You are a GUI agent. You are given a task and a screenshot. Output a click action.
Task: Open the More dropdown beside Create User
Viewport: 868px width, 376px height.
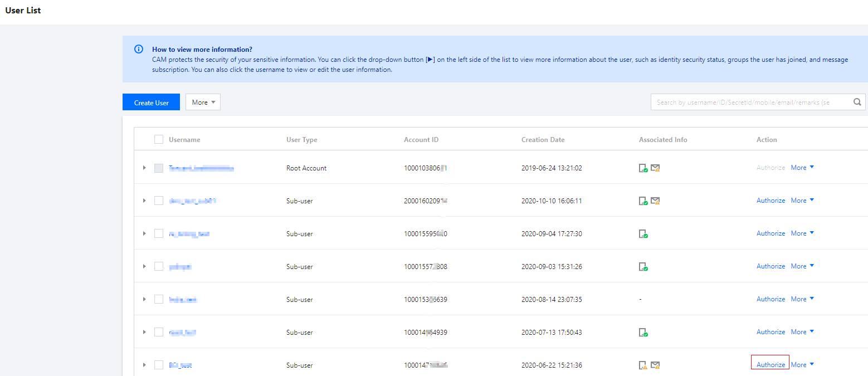tap(203, 102)
